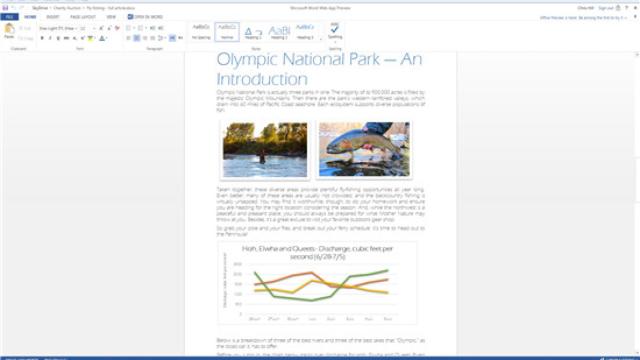Toggle bold formatting
The width and height of the screenshot is (640, 360).
coord(42,38)
